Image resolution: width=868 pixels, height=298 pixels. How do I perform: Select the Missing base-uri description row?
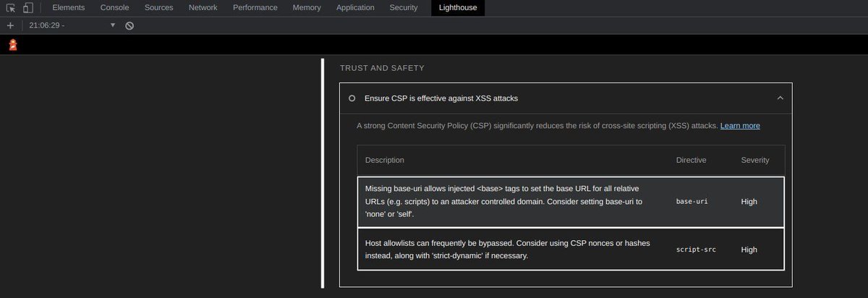point(571,202)
